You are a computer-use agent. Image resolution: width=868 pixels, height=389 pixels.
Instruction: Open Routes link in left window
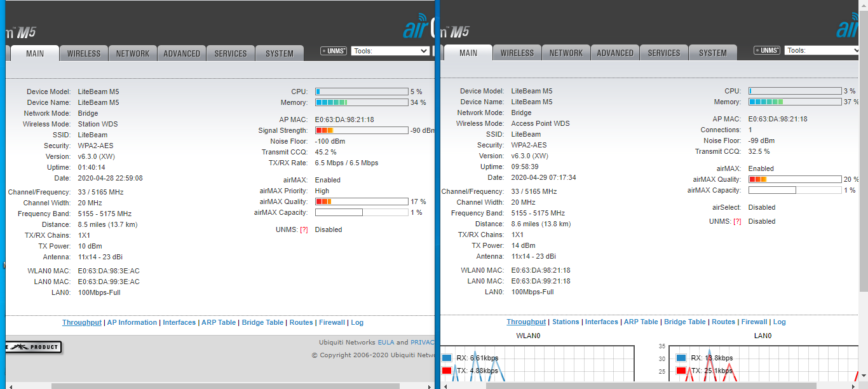[301, 322]
